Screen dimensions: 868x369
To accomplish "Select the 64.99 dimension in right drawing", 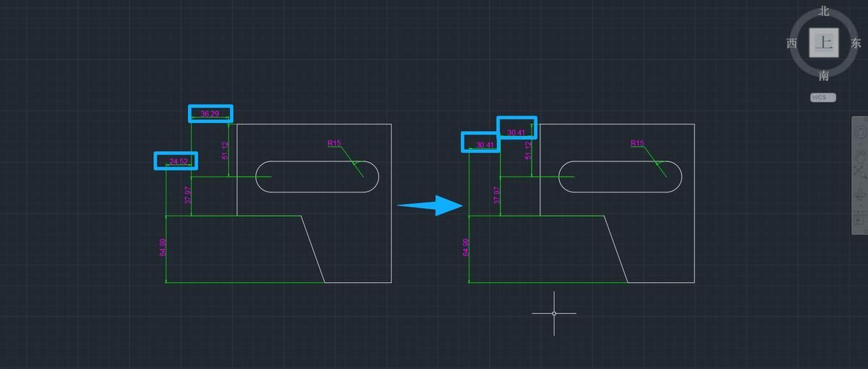I will tap(466, 247).
